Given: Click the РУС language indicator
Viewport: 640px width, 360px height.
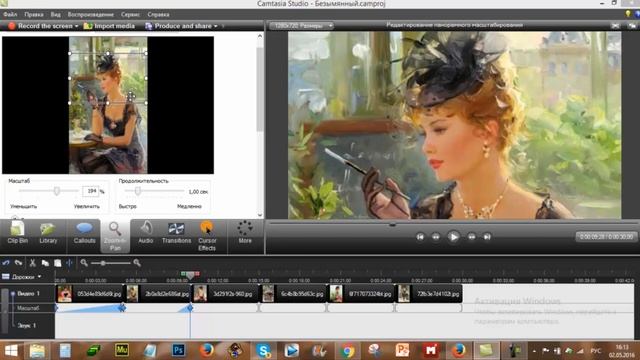Looking at the screenshot, I should pyautogui.click(x=596, y=351).
